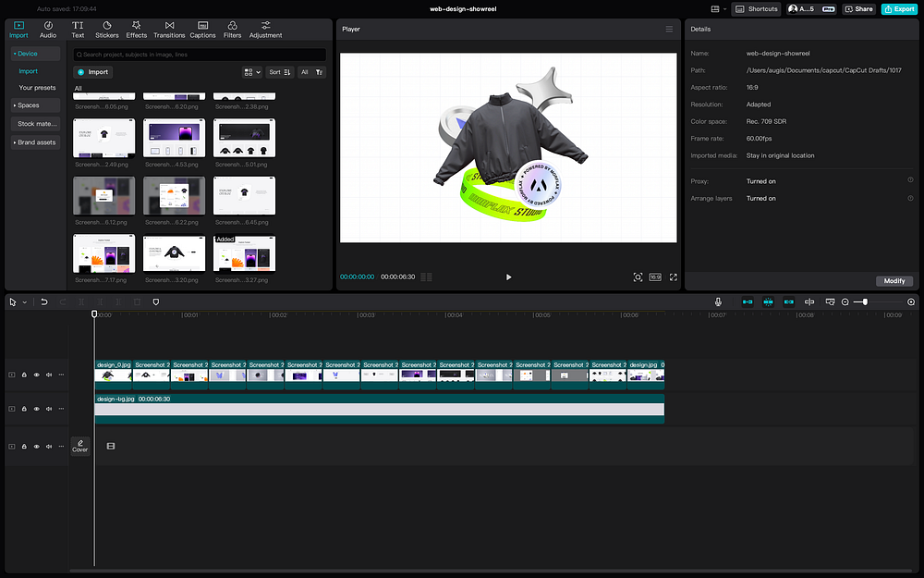Click the marker icon in timeline toolbar
This screenshot has height=578, width=924.
(x=155, y=301)
